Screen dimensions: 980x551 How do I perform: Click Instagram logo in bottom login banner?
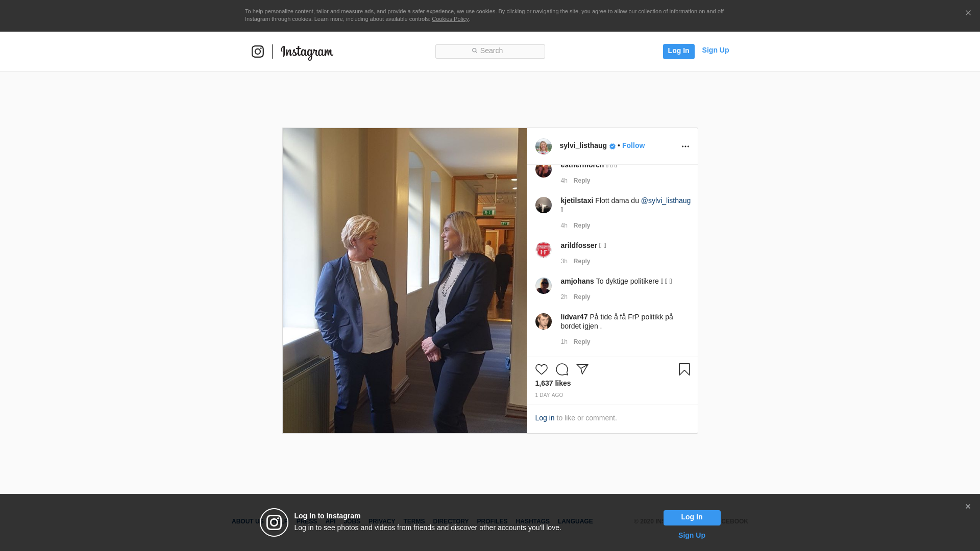274,522
